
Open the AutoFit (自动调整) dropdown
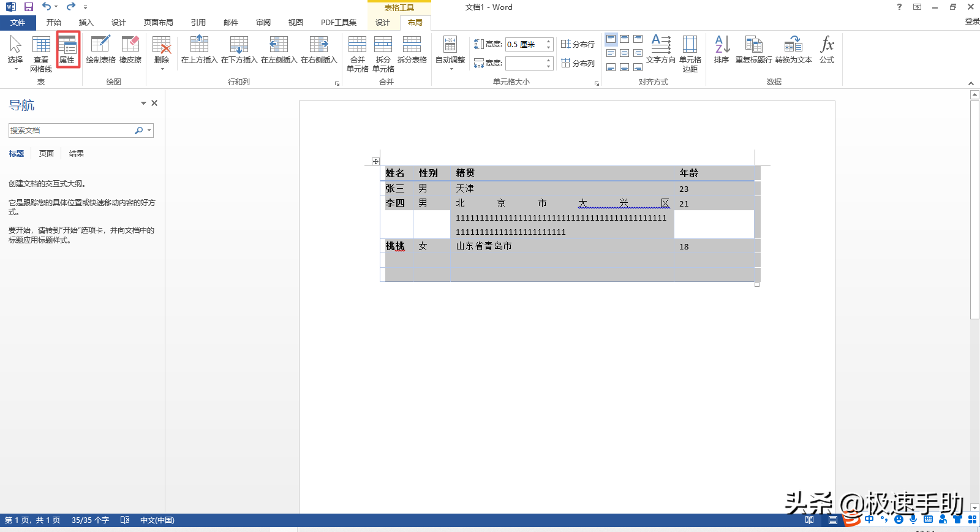tap(450, 53)
